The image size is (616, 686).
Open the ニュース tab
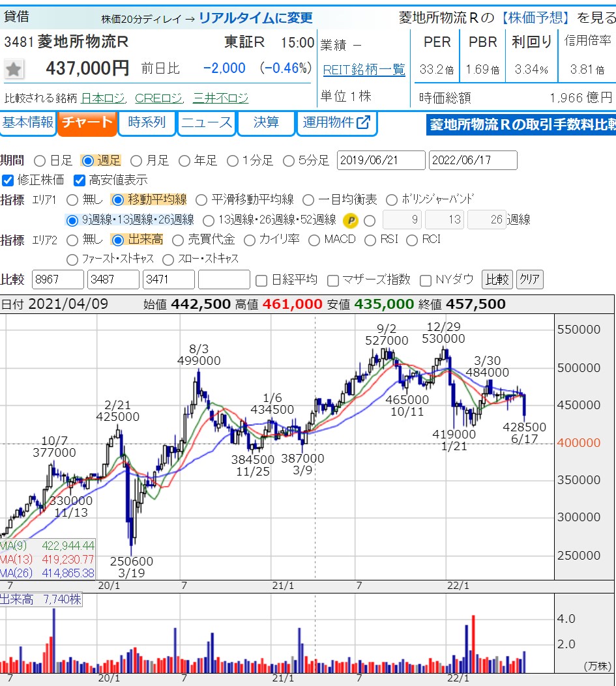[207, 122]
